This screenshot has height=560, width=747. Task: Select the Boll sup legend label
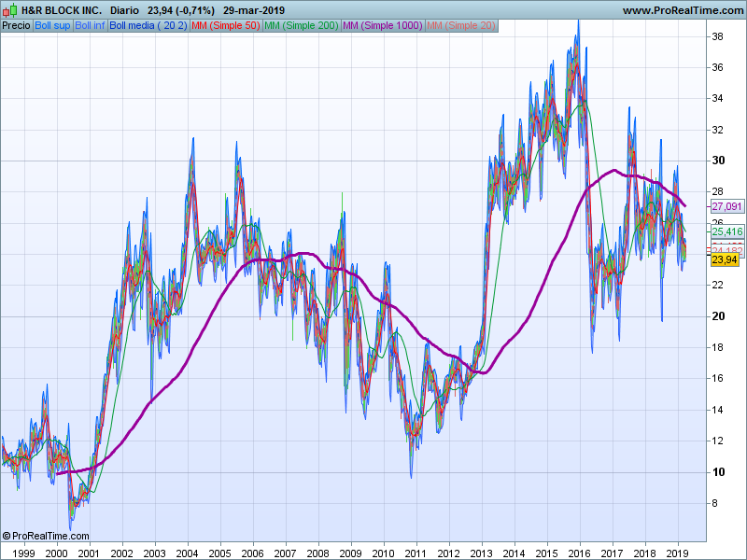[x=52, y=26]
